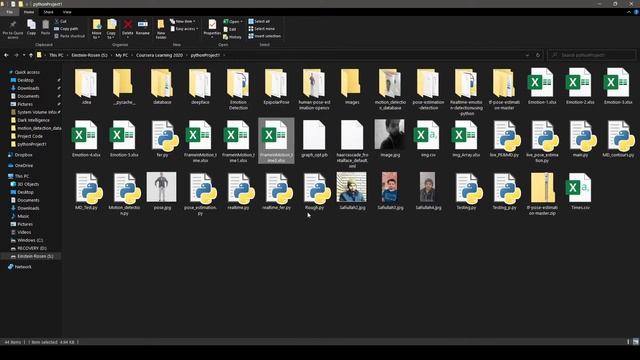Screen dimensions: 640x360
Task: Select Videos under This PC
Action: tap(24, 232)
